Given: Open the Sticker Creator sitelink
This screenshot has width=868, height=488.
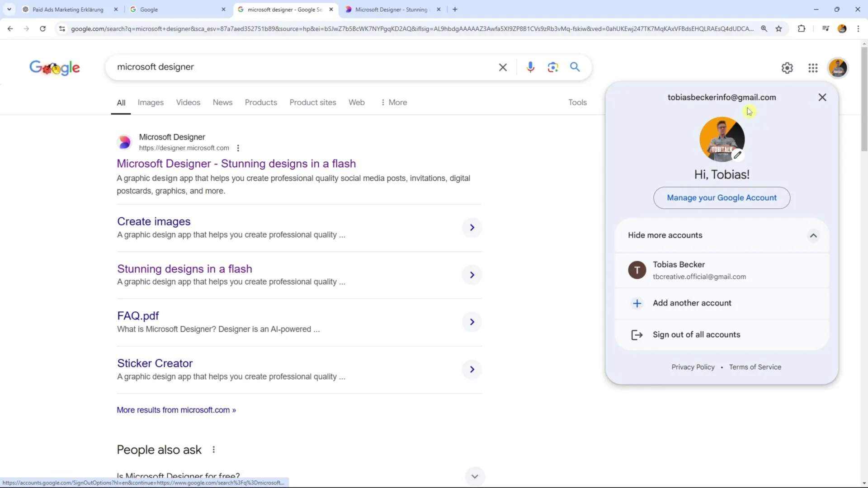Looking at the screenshot, I should [155, 363].
